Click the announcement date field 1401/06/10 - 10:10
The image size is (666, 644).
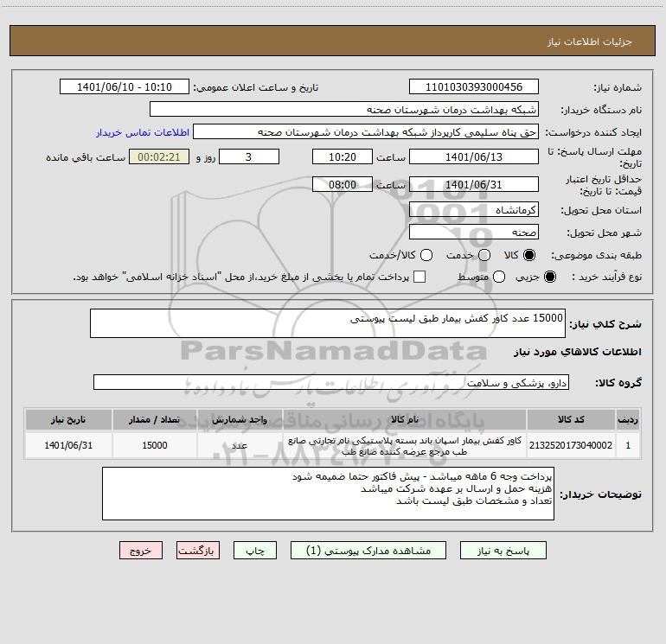125,87
